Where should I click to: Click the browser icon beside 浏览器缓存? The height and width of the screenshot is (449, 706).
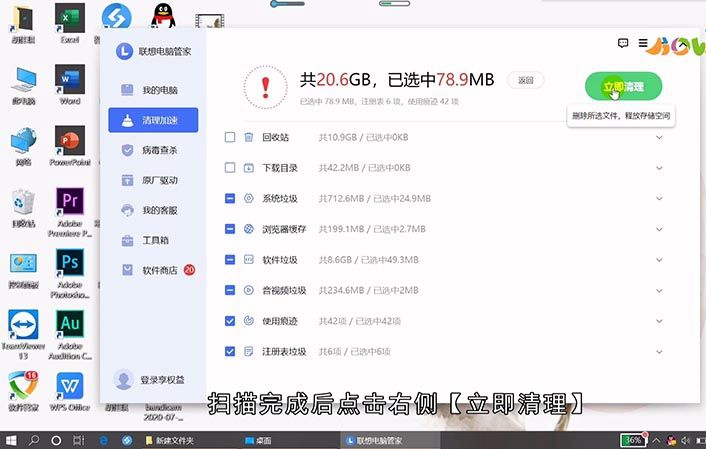249,229
